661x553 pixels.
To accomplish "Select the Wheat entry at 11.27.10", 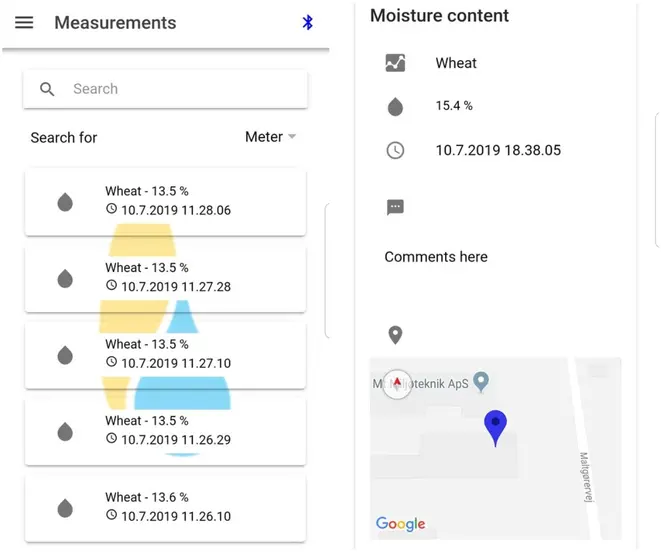I will [165, 354].
